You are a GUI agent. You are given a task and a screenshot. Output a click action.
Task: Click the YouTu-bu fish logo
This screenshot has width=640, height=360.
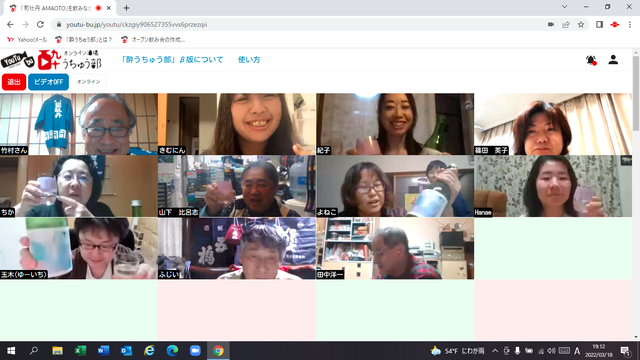coord(18,60)
